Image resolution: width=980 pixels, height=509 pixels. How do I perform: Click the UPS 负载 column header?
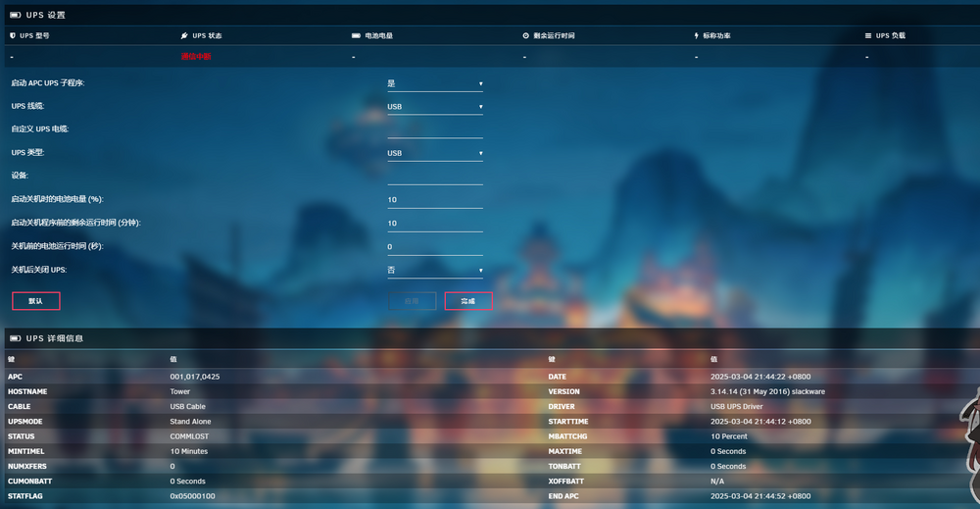coord(891,35)
